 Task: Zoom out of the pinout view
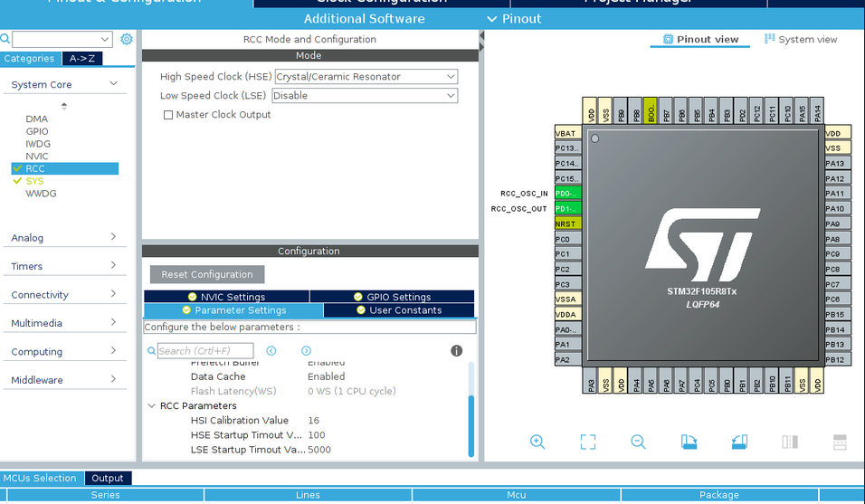tap(638, 442)
